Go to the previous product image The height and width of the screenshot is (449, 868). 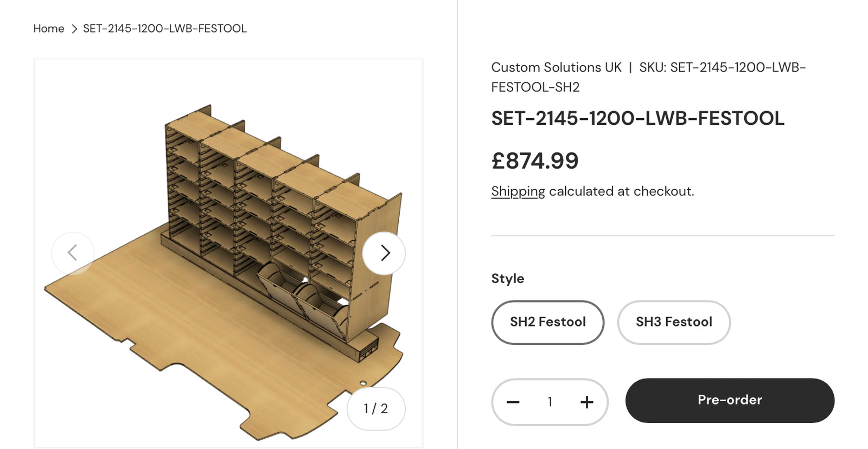(x=73, y=253)
